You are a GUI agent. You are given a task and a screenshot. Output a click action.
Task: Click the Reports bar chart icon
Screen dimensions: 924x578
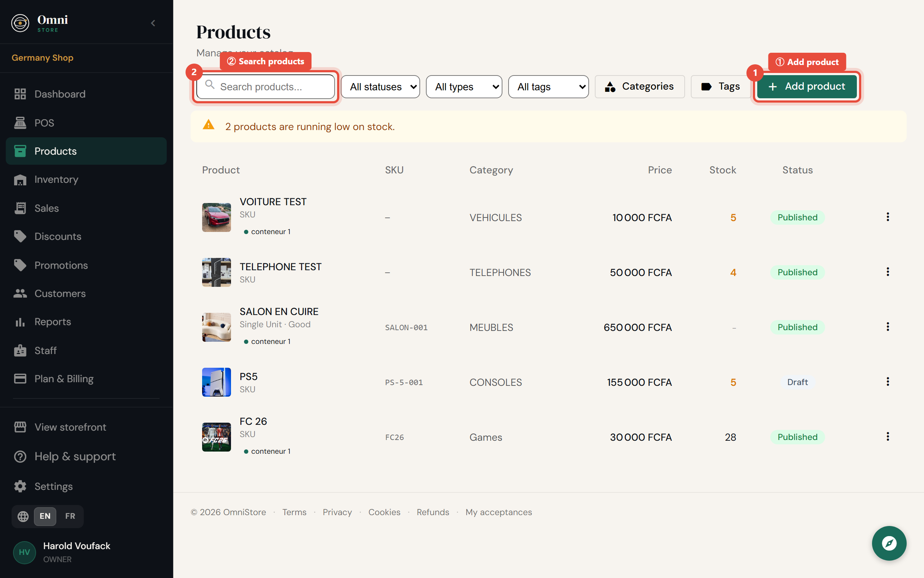20,322
